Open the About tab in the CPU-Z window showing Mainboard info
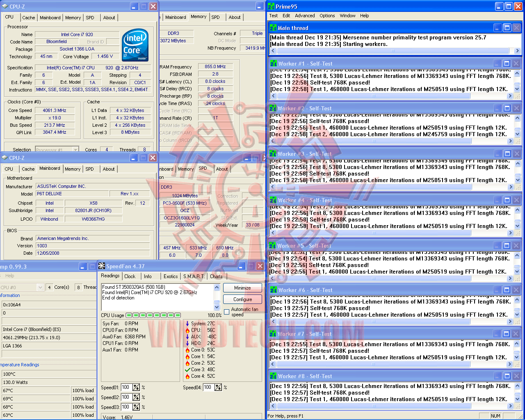 (109, 169)
